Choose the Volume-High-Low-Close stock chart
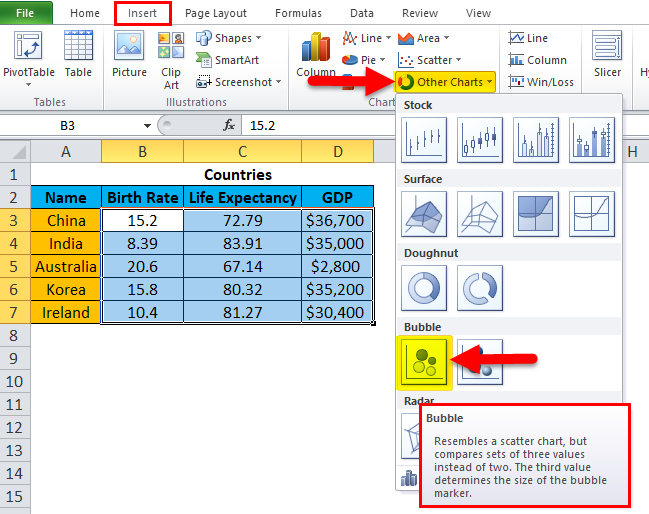 [x=536, y=139]
